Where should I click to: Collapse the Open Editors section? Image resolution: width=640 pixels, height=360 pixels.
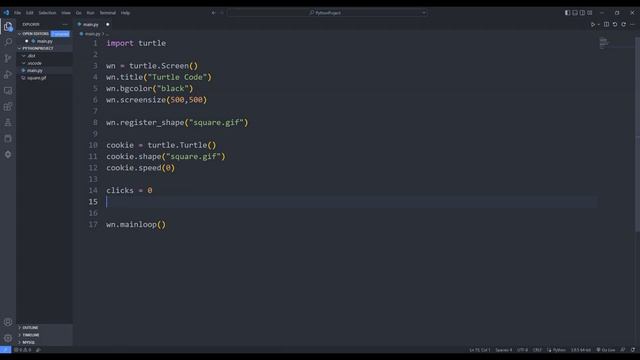[x=35, y=34]
